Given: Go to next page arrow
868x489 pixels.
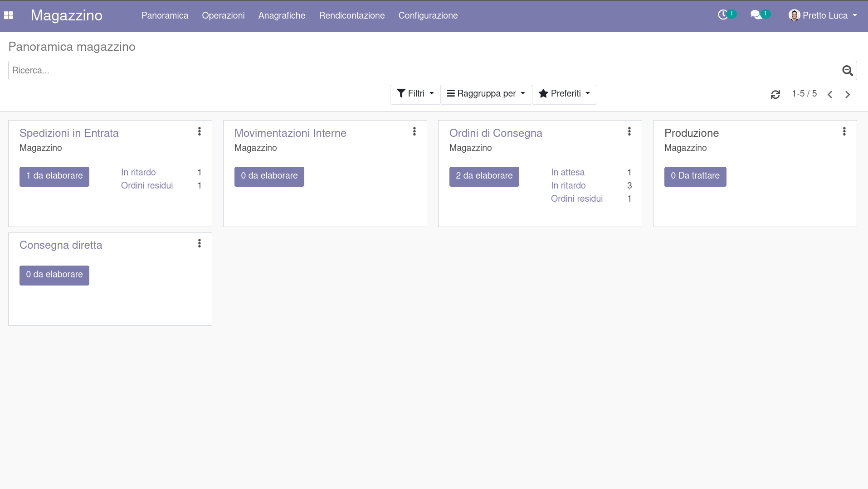Looking at the screenshot, I should point(847,94).
